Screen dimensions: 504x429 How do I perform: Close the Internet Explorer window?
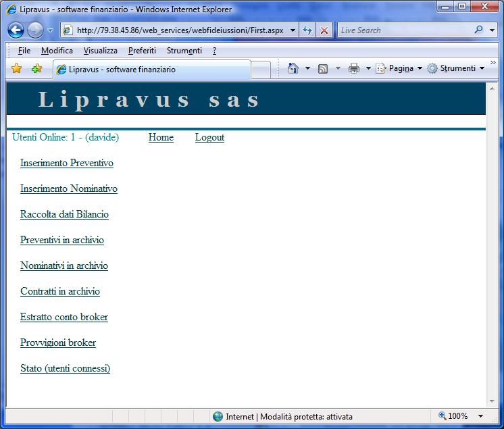tap(485, 7)
